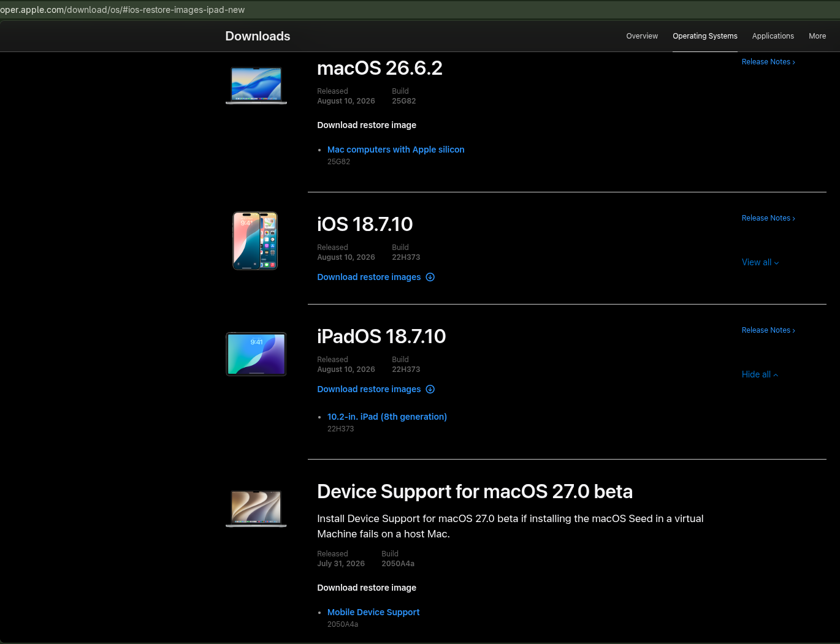840x644 pixels.
Task: Collapse Hide all for iPadOS 18.7.10
Action: pos(760,374)
